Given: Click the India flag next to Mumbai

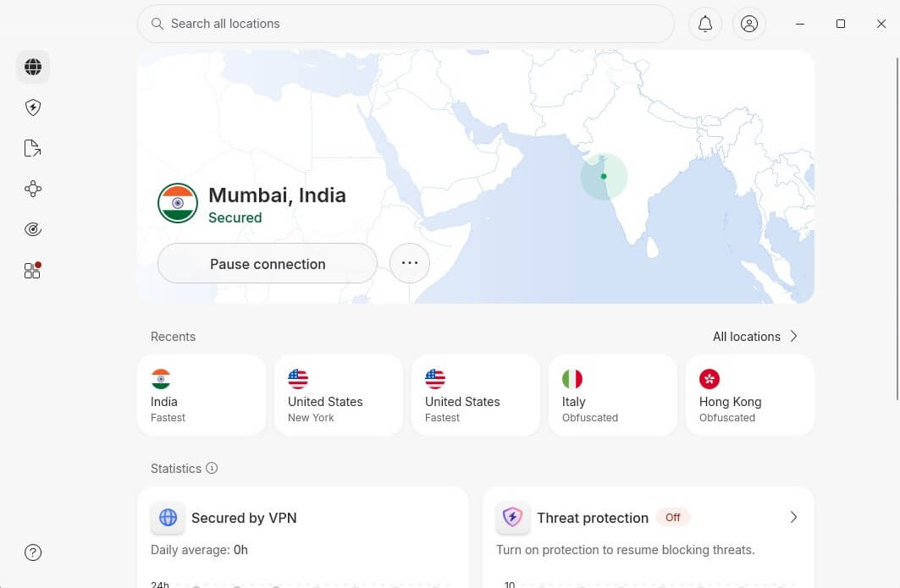Looking at the screenshot, I should click(178, 203).
